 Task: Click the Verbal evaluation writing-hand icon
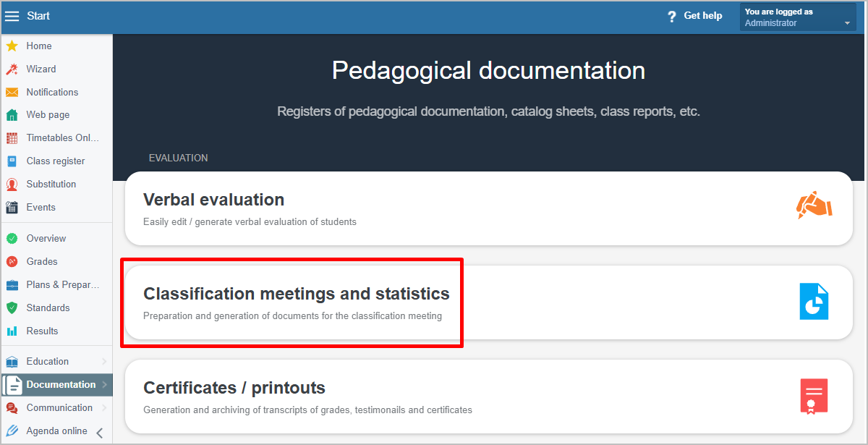click(814, 206)
